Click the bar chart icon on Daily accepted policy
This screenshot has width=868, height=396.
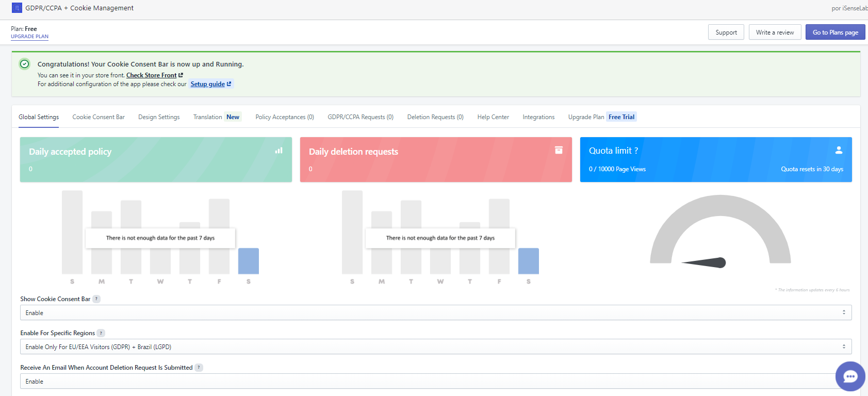pyautogui.click(x=279, y=151)
